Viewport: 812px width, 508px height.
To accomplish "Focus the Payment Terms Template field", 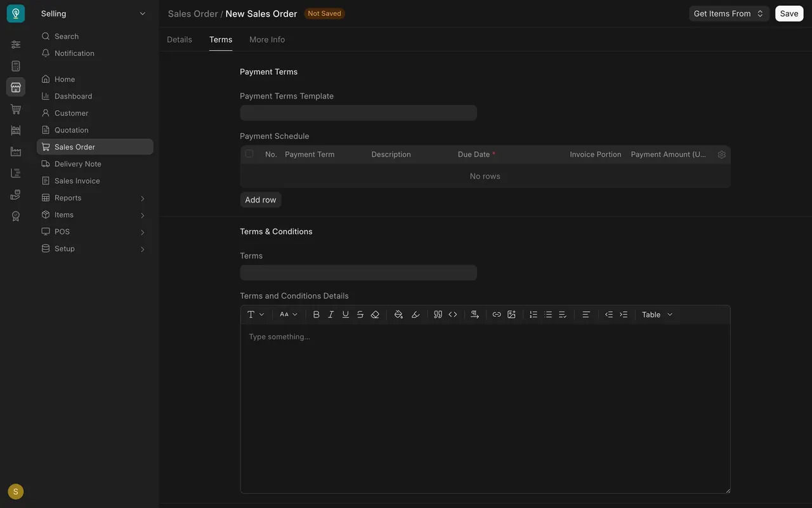I will point(358,113).
